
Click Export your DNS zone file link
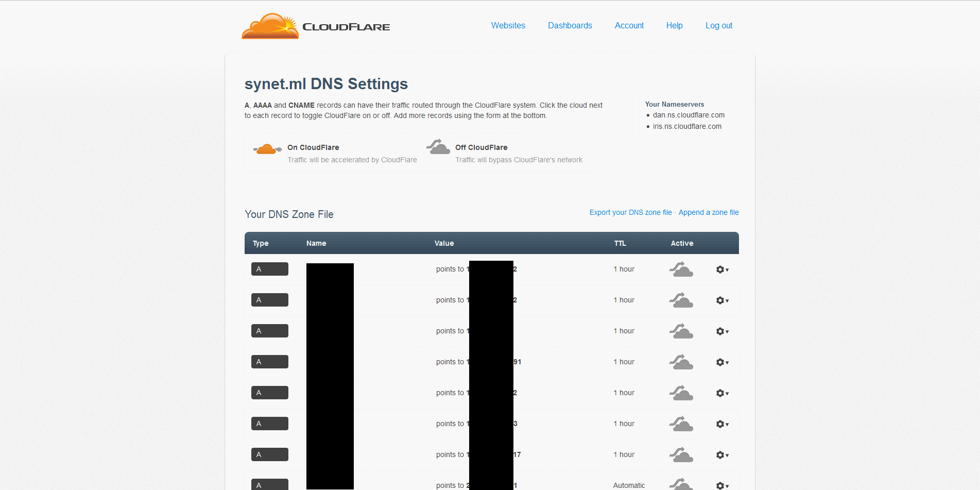[630, 212]
